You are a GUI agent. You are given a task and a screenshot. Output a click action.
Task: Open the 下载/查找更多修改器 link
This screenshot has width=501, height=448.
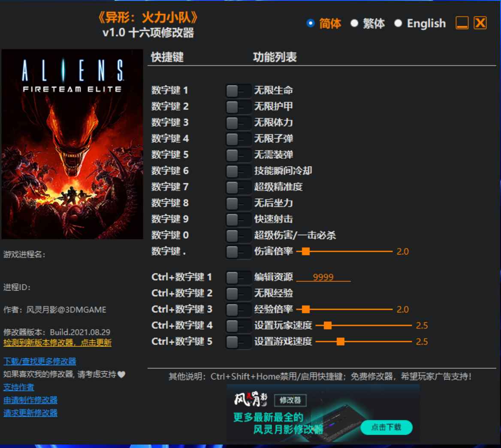pyautogui.click(x=40, y=361)
